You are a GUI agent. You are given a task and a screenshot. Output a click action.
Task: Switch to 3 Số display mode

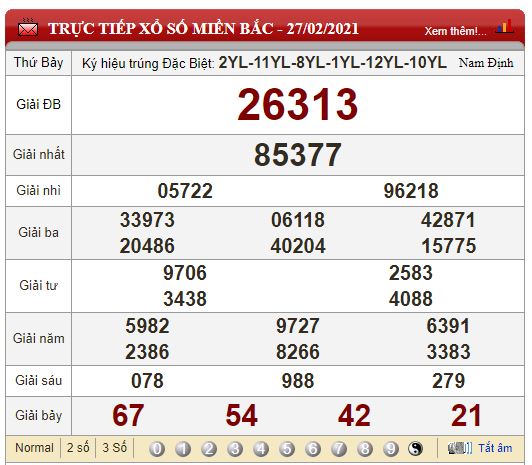115,448
